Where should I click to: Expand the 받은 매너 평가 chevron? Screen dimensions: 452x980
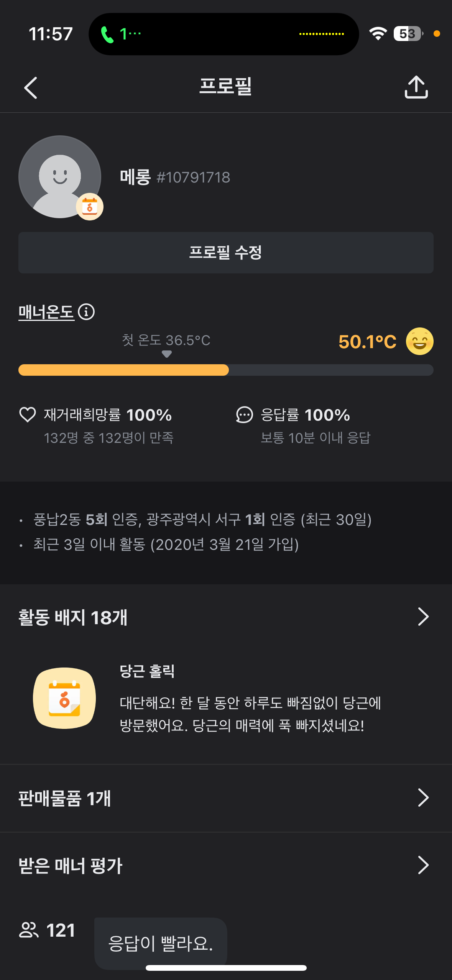pos(423,865)
